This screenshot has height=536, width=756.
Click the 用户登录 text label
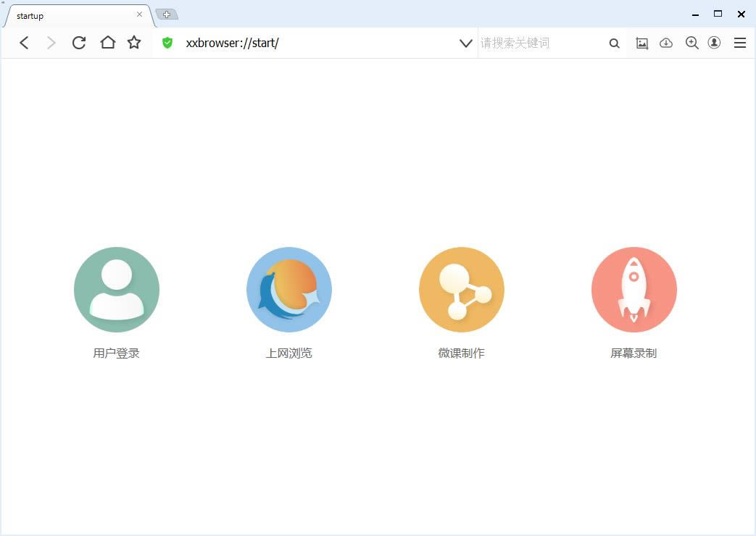(116, 353)
